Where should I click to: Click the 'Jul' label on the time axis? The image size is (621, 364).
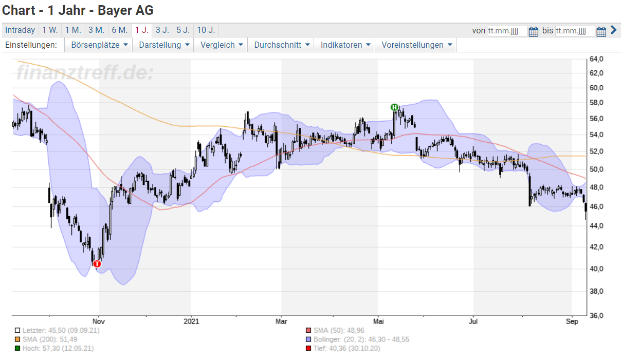tap(473, 321)
